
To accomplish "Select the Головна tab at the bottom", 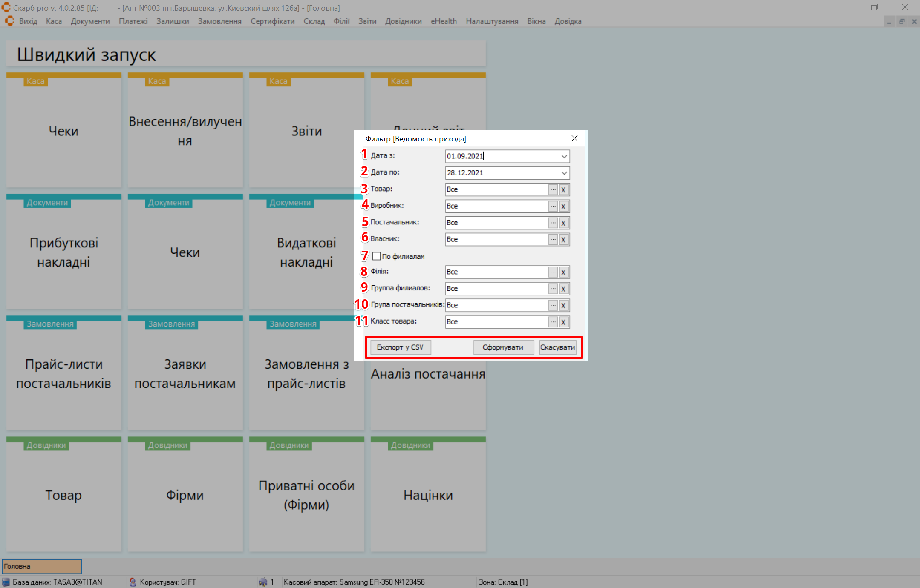I will (x=42, y=566).
